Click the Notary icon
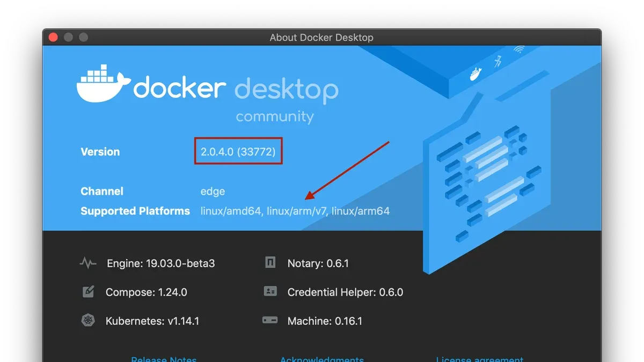This screenshot has height=362, width=644. pyautogui.click(x=270, y=263)
